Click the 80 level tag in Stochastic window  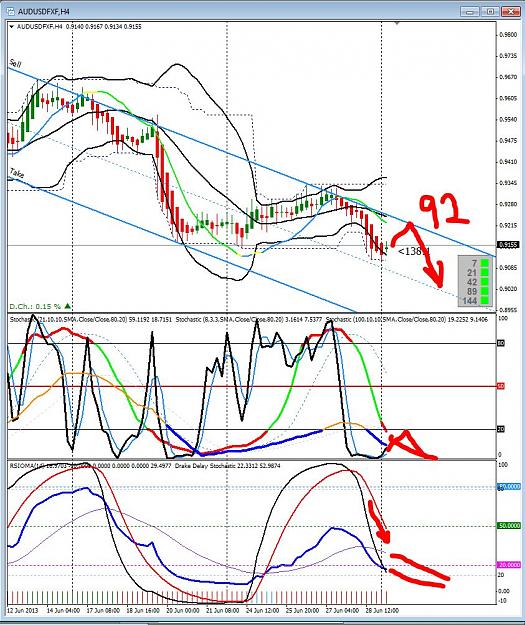(x=501, y=343)
